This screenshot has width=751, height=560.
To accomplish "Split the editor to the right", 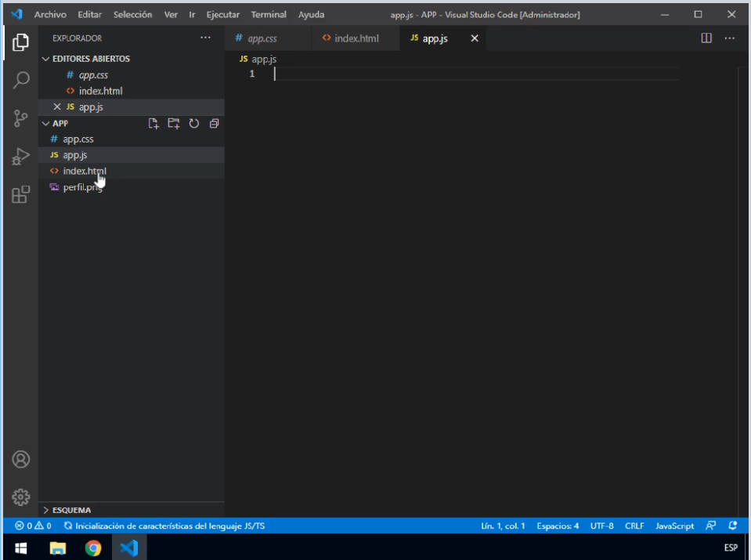I will (706, 38).
